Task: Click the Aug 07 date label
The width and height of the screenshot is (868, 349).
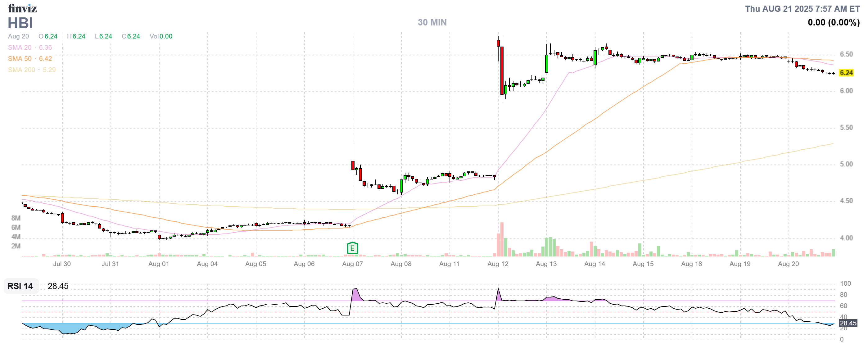Action: 352,264
